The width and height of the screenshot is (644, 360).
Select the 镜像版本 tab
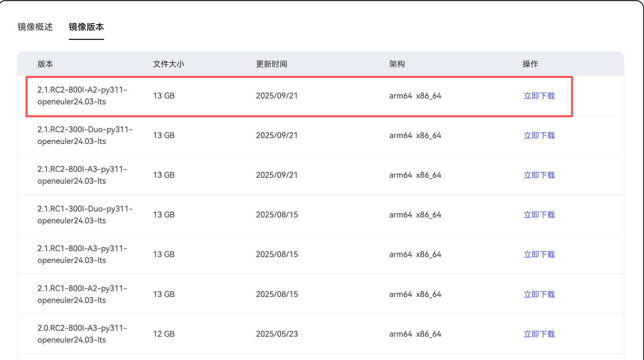pos(86,27)
